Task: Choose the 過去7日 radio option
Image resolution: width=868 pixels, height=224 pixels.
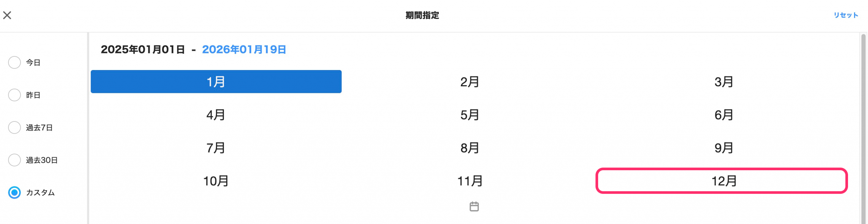Action: click(15, 128)
